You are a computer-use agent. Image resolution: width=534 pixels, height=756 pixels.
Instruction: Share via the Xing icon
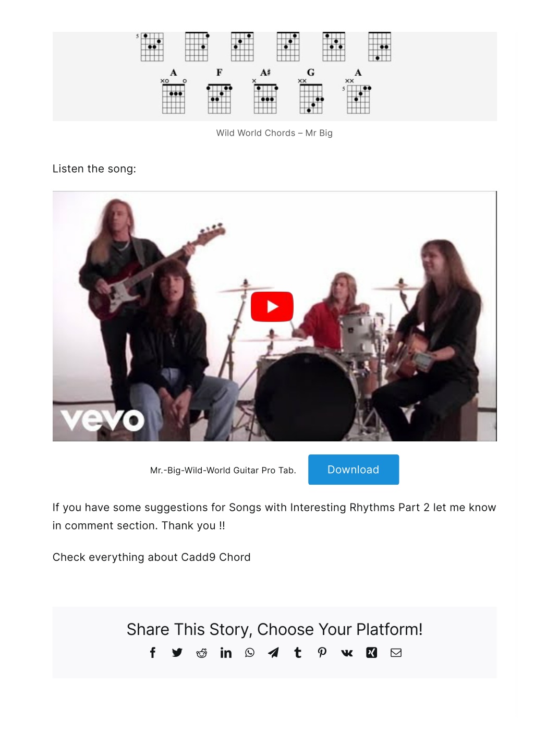tap(371, 653)
